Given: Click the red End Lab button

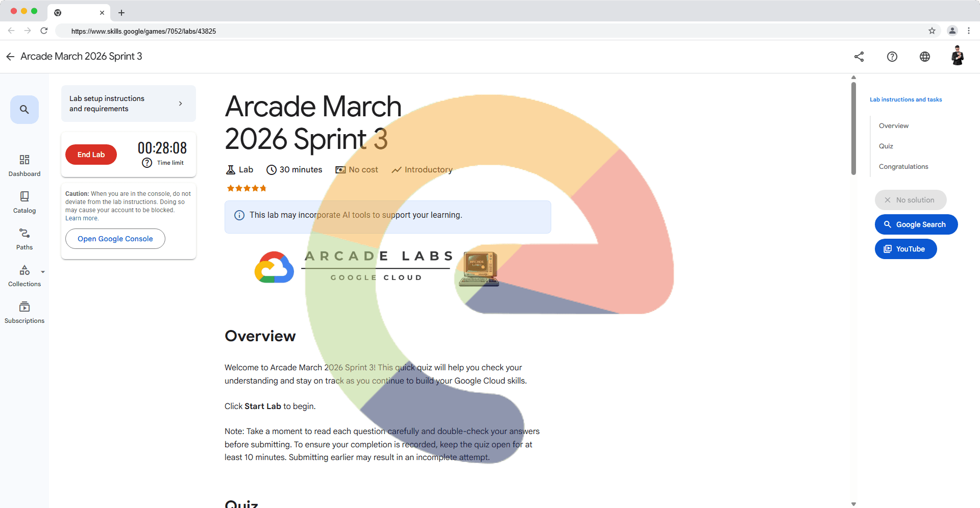Looking at the screenshot, I should pos(91,155).
